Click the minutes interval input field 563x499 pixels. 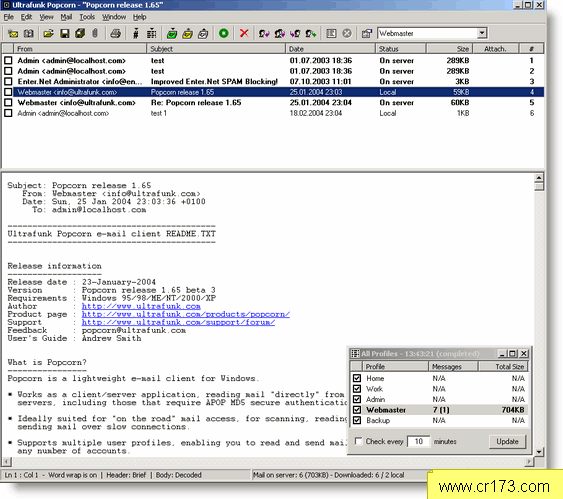tap(419, 442)
